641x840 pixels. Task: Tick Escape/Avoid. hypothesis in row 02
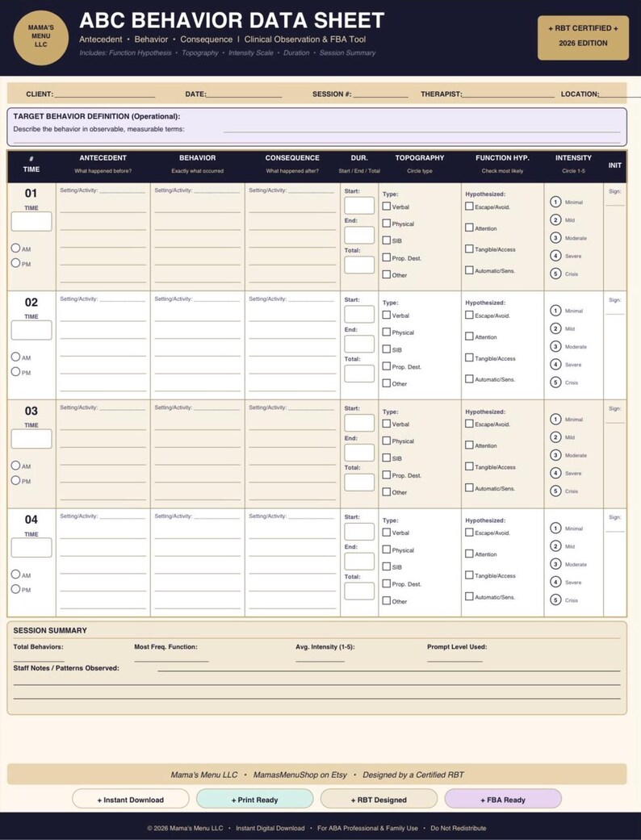pyautogui.click(x=469, y=315)
